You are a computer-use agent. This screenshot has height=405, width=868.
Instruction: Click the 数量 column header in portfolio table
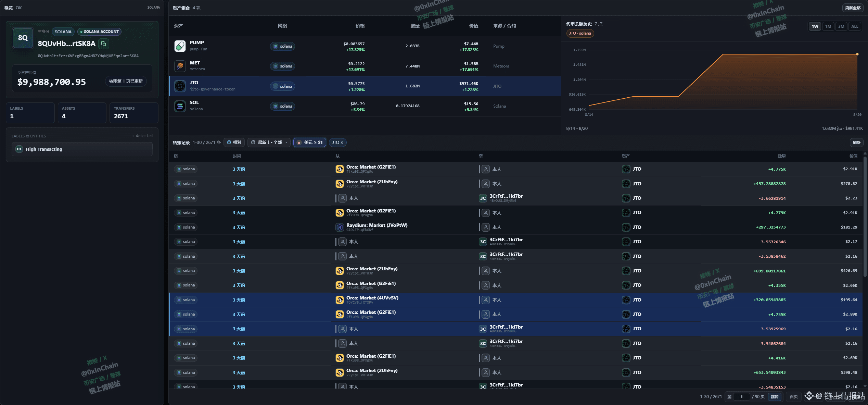point(415,26)
